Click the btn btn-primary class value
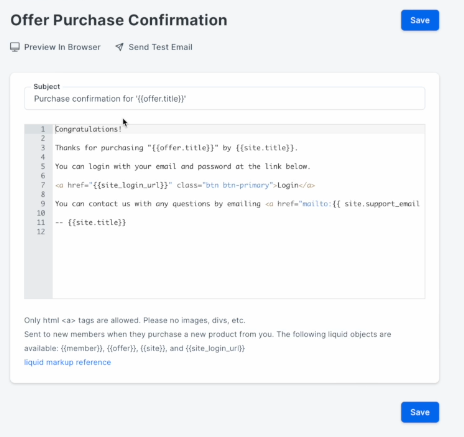 237,185
